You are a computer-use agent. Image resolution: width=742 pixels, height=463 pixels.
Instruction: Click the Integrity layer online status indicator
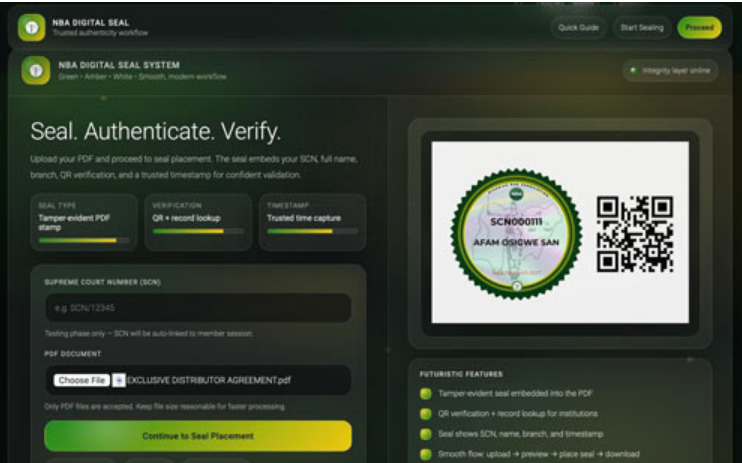pyautogui.click(x=668, y=72)
